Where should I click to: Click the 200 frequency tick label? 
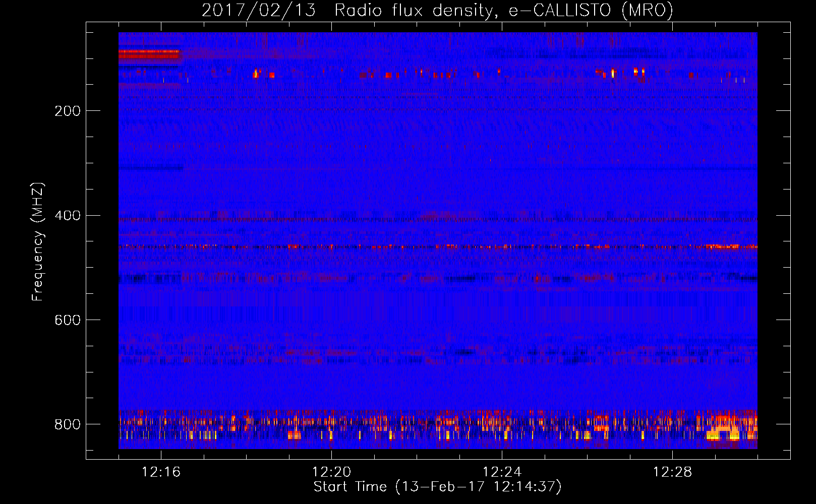pos(68,111)
